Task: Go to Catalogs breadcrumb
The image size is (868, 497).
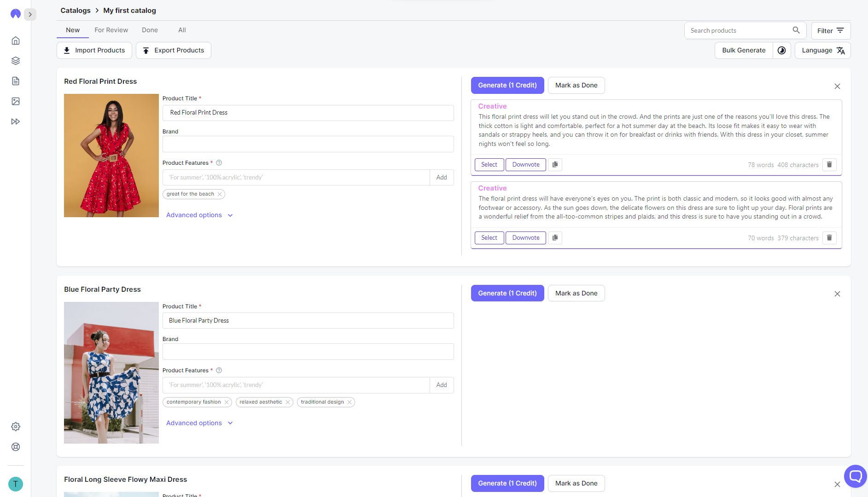Action: coord(76,11)
